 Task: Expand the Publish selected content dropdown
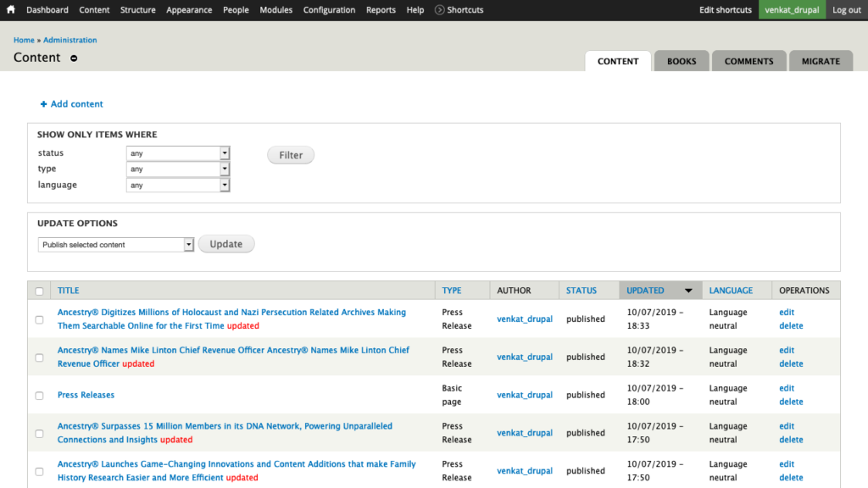point(115,245)
